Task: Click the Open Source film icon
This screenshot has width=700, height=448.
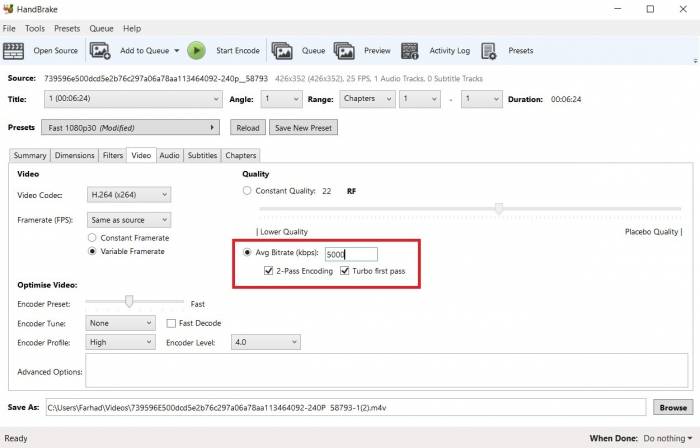Action: [14, 50]
